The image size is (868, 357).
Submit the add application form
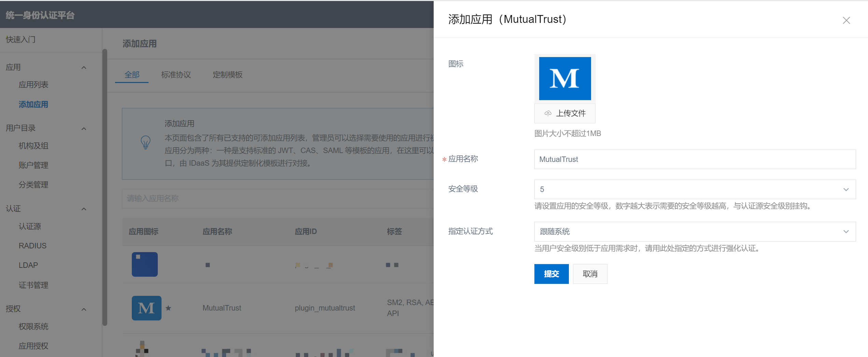point(551,274)
